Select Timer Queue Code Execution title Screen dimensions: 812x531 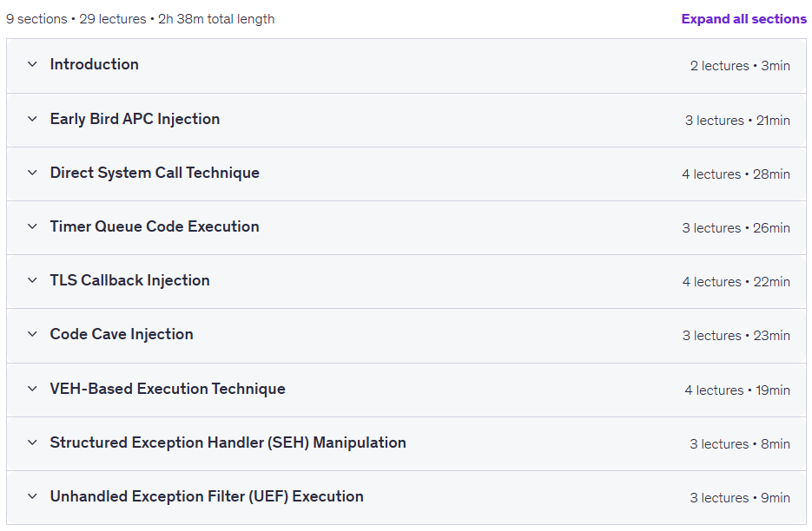click(155, 226)
